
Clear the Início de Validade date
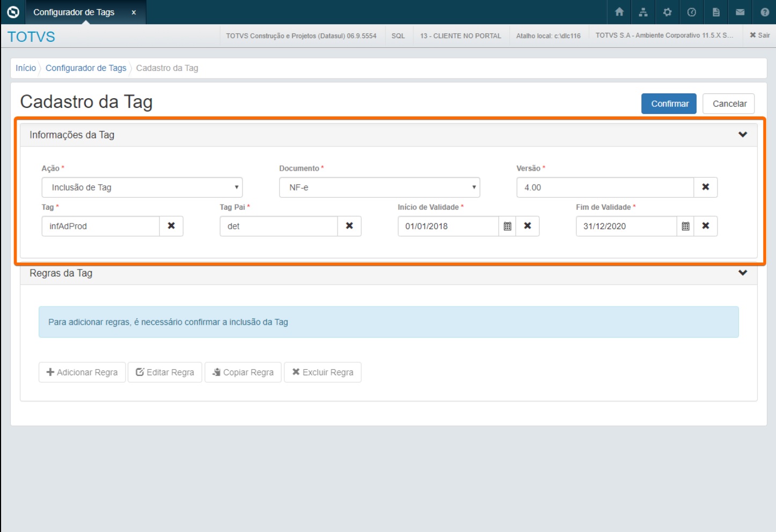click(x=528, y=226)
